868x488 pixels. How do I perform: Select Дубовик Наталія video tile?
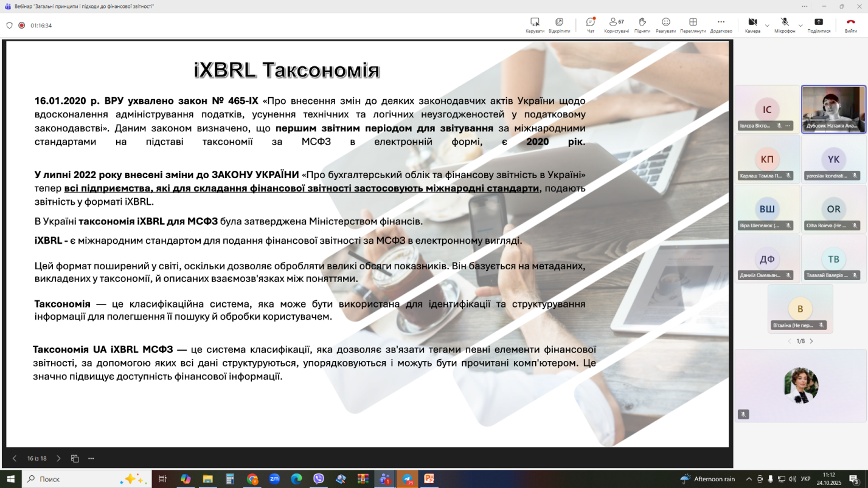pyautogui.click(x=833, y=108)
